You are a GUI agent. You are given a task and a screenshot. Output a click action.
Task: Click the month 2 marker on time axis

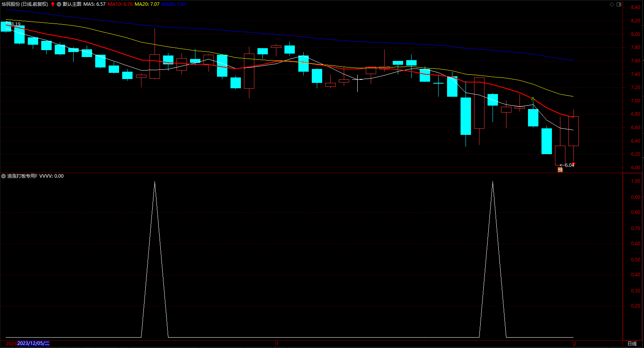(x=575, y=343)
